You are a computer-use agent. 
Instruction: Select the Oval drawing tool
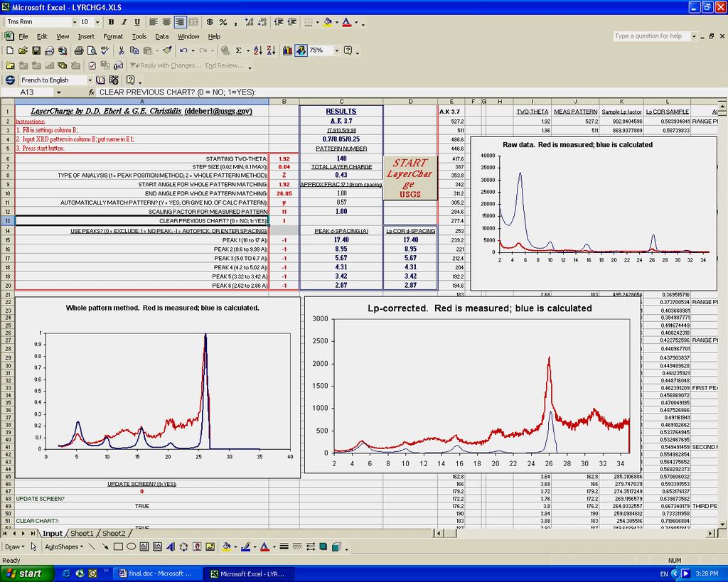[x=131, y=546]
